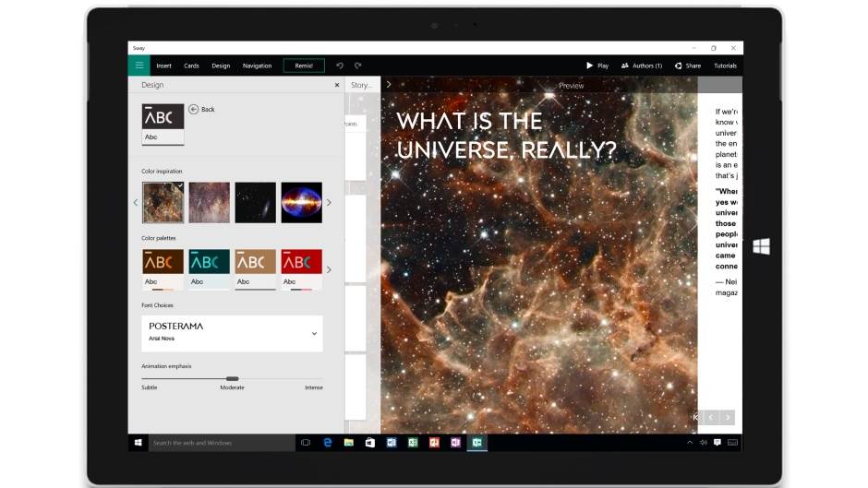Image resolution: width=868 pixels, height=488 pixels.
Task: Jump to the first preview page
Action: 695,417
